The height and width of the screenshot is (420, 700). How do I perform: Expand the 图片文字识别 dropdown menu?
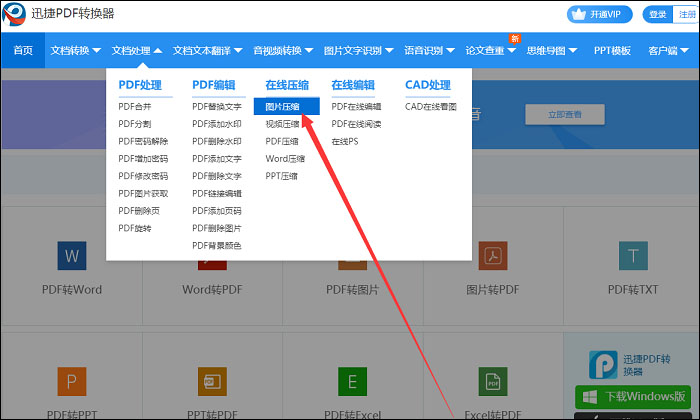358,50
